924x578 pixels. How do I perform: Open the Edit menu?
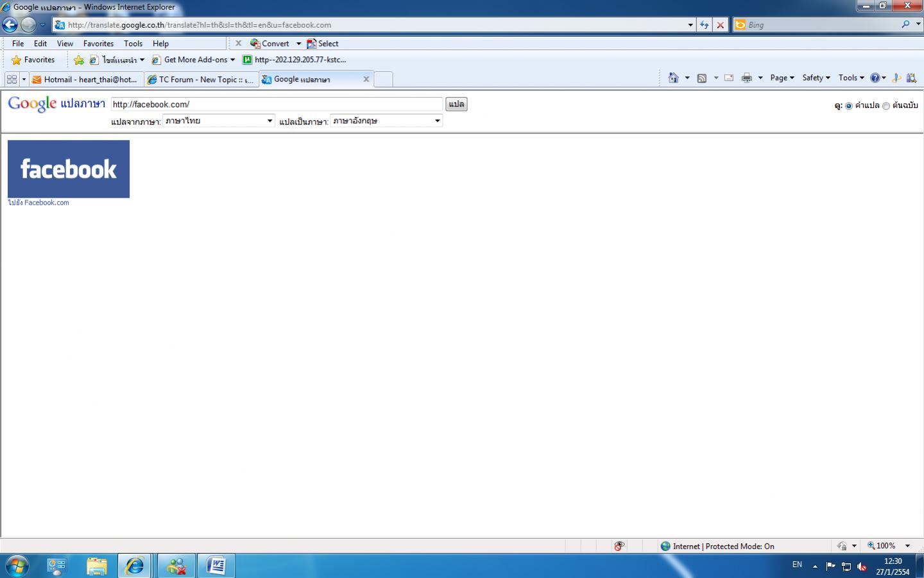pos(40,44)
